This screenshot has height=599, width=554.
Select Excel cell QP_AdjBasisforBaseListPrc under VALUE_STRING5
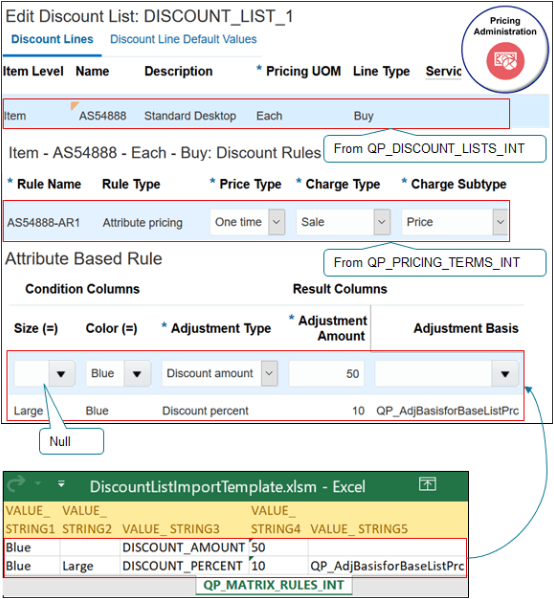[x=387, y=566]
